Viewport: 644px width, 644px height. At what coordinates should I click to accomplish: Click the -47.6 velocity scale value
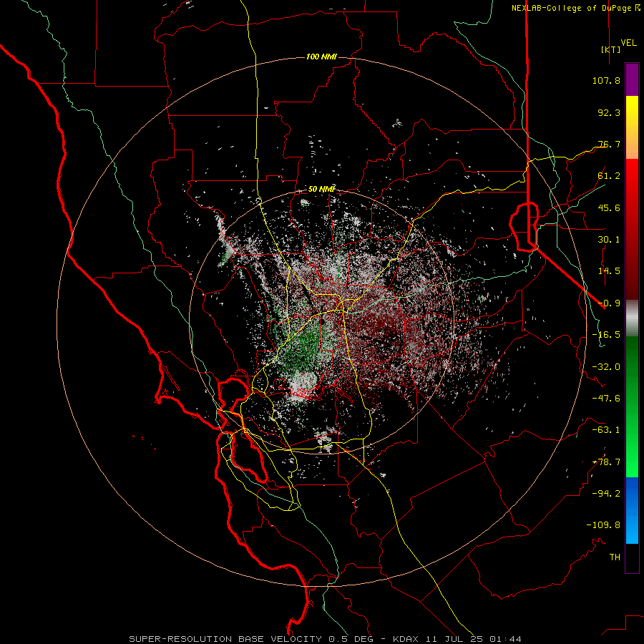click(606, 399)
